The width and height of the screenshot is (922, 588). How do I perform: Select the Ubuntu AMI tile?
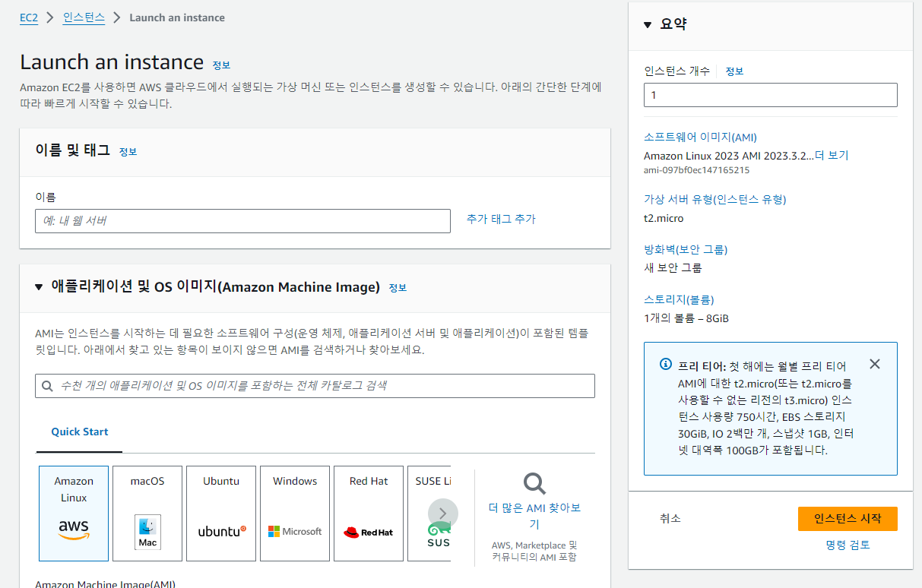221,514
